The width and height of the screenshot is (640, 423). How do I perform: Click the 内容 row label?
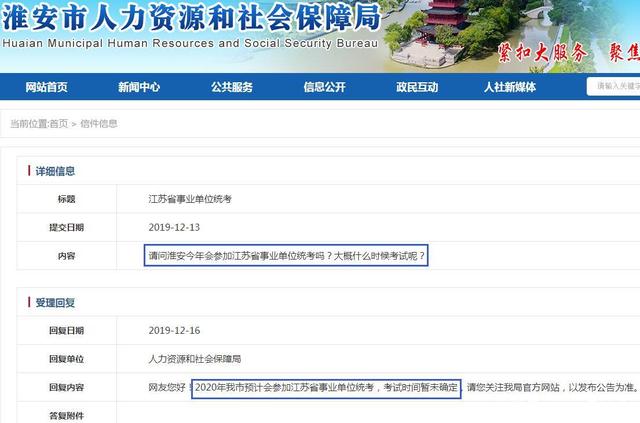[x=67, y=256]
